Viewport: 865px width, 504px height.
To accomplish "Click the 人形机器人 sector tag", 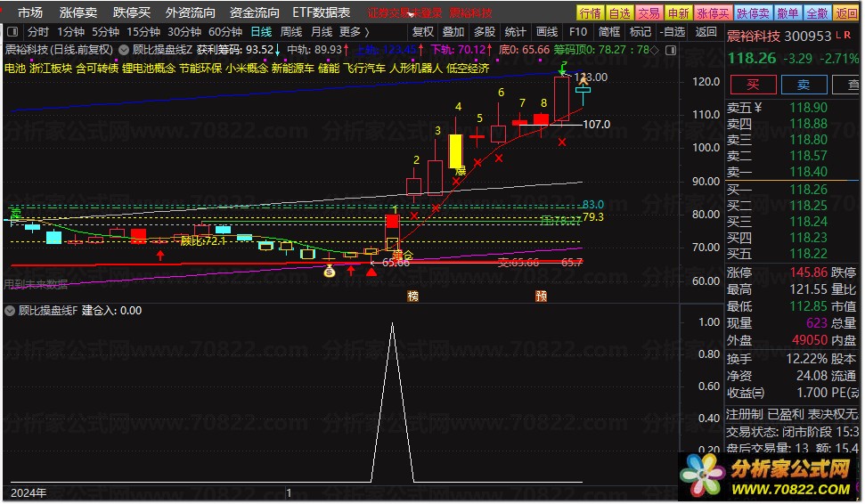I will [x=416, y=69].
